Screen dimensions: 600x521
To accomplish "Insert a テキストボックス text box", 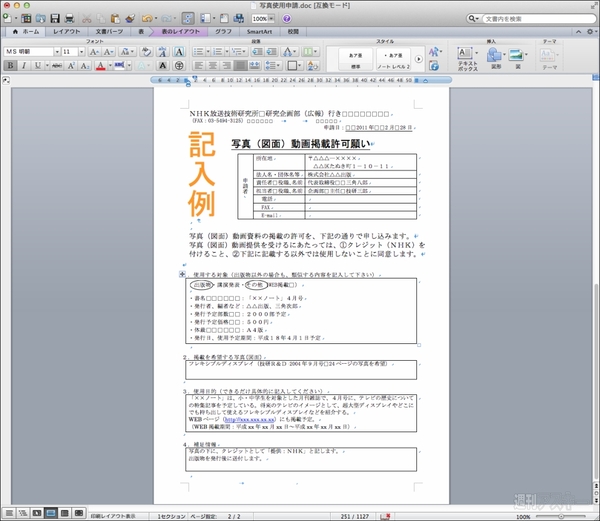I will point(467,59).
